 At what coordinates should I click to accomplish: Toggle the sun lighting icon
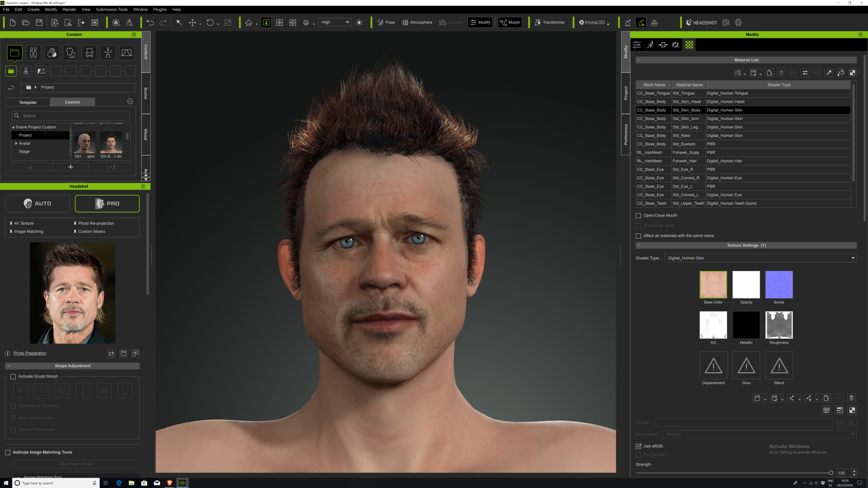point(359,23)
